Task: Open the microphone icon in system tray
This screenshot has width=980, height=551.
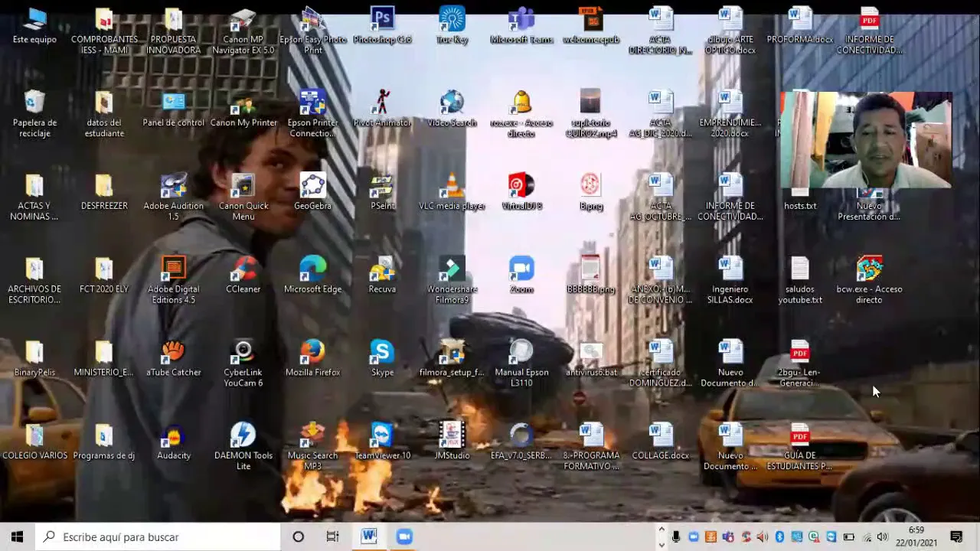Action: pos(676,537)
